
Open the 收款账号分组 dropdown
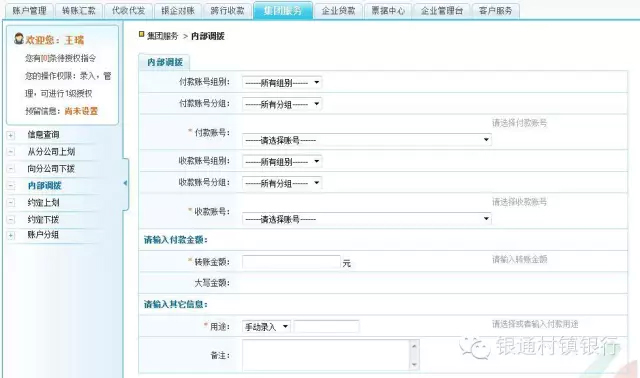tap(282, 183)
